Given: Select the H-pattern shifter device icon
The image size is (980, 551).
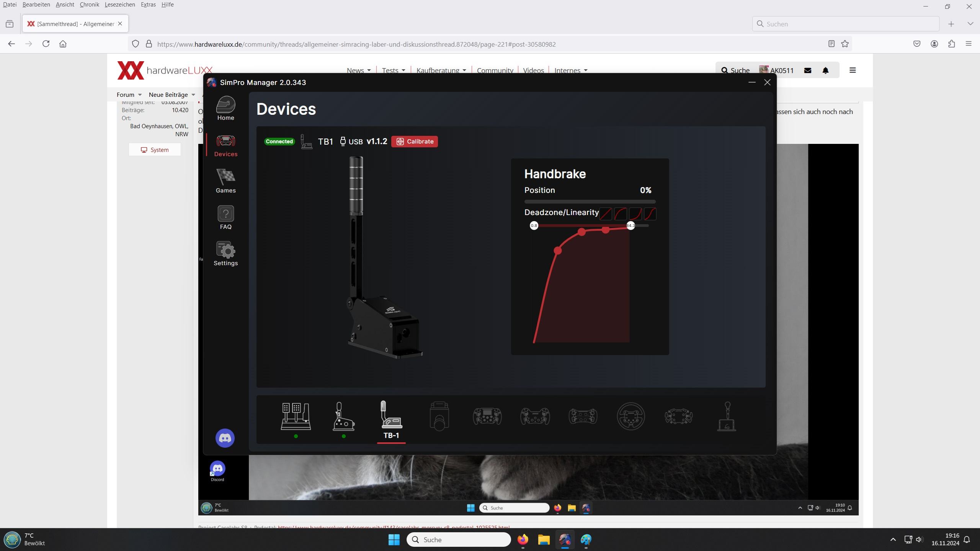Looking at the screenshot, I should pos(343,416).
